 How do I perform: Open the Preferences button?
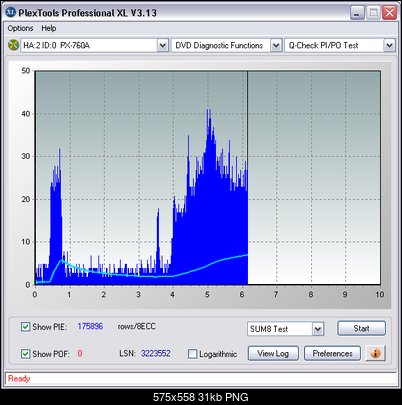tap(332, 353)
